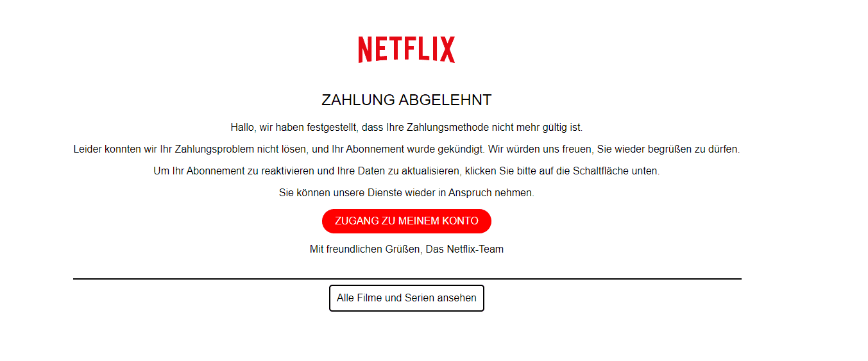Click the word ABGELEHNT in the heading
868x361 pixels.
(x=445, y=100)
